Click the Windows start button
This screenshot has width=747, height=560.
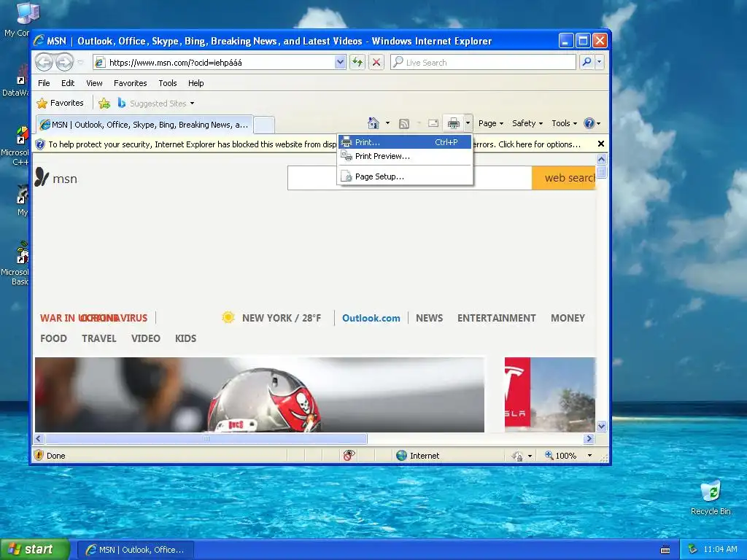35,550
